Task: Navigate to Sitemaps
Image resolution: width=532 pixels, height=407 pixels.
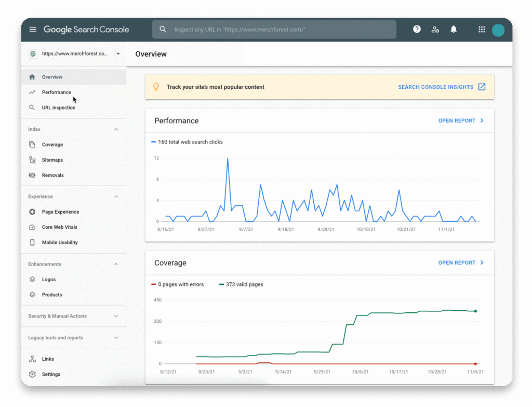Action: point(74,160)
